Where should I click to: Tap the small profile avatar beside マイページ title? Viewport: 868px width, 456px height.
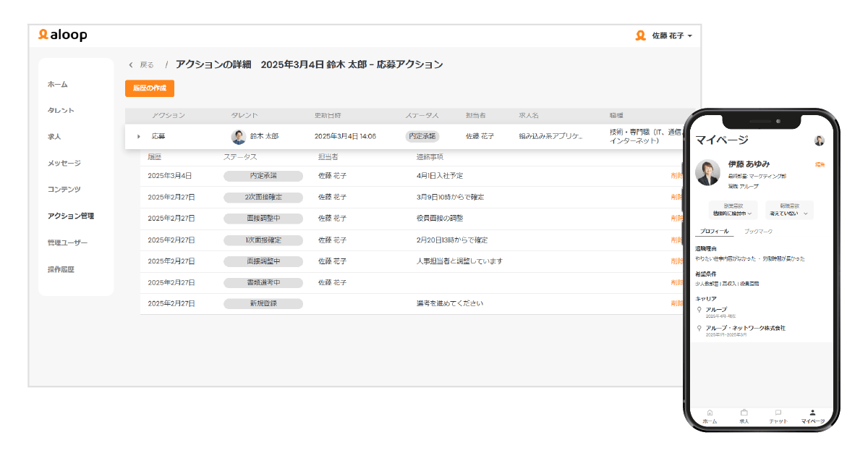(x=819, y=140)
